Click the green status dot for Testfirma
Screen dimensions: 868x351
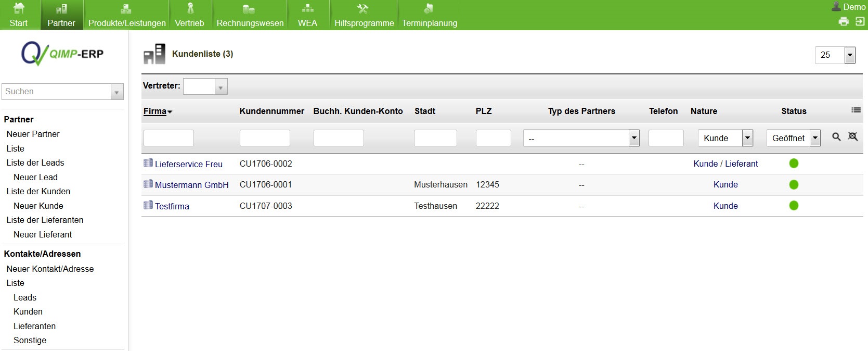[x=794, y=206]
